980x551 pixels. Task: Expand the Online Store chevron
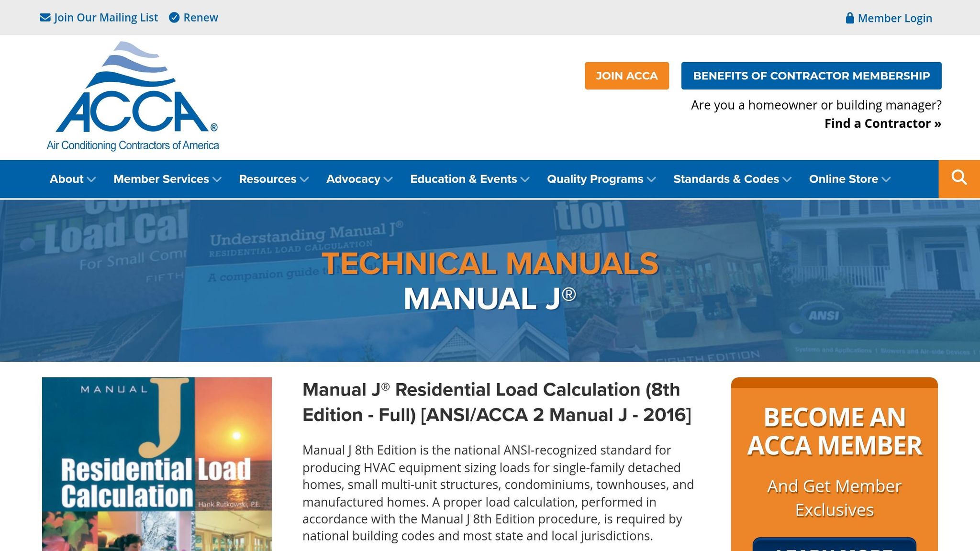point(886,179)
